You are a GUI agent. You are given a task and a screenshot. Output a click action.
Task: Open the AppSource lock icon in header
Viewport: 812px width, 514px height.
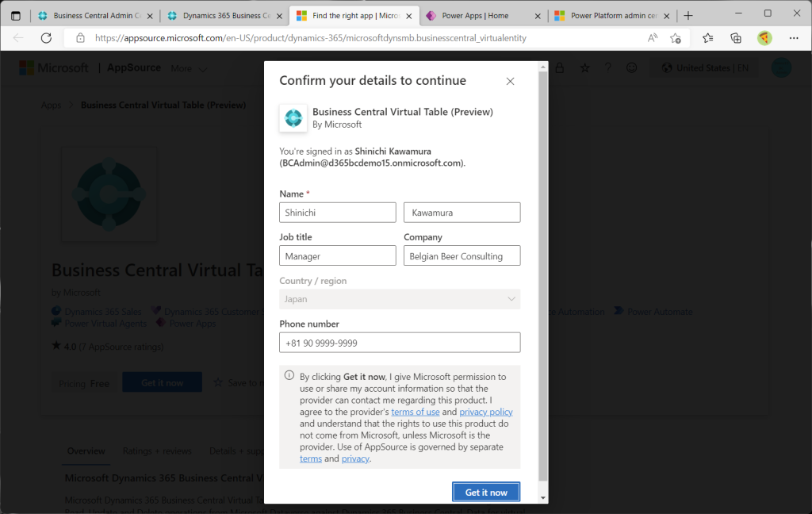click(x=560, y=68)
